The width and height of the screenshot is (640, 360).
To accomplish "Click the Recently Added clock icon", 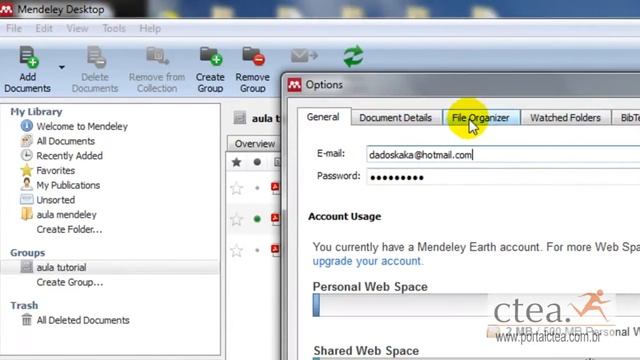I will click(27, 155).
